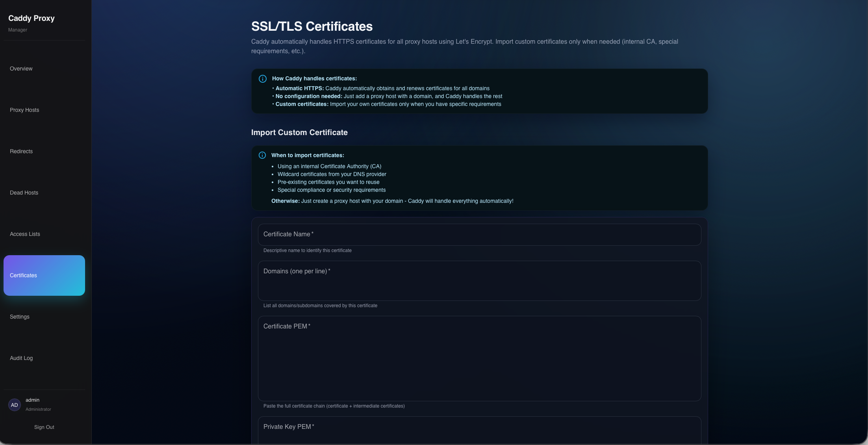
Task: Click the info icon beside How Caddy handles certificates
Action: click(x=262, y=78)
